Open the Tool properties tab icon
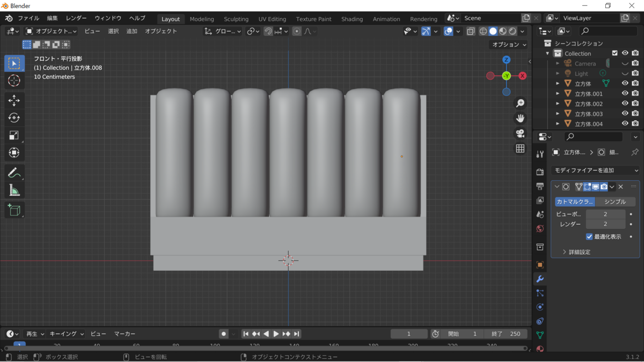 click(x=540, y=154)
